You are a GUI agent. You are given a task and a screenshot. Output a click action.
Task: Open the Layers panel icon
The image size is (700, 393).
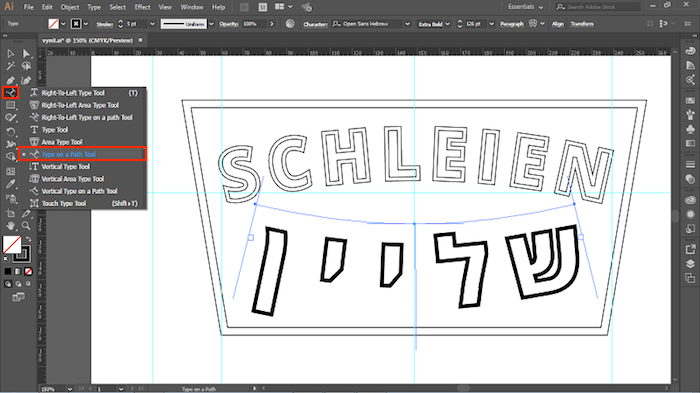[690, 263]
